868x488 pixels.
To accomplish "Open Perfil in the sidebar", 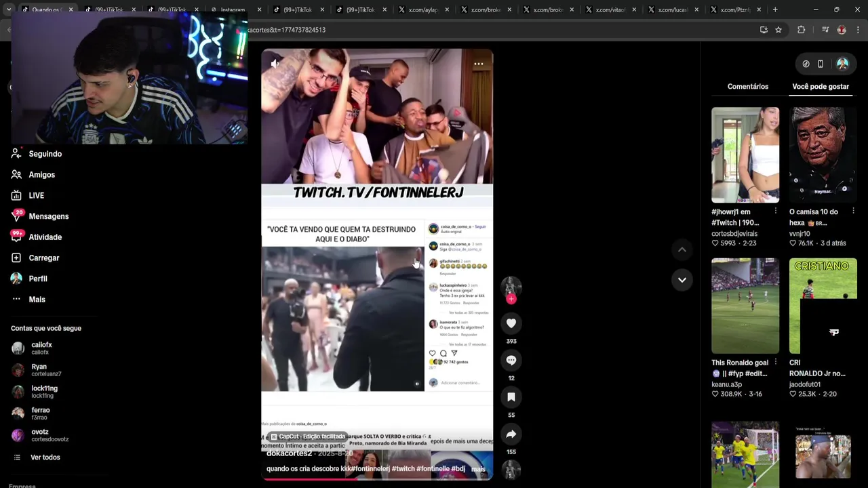I will pos(37,279).
